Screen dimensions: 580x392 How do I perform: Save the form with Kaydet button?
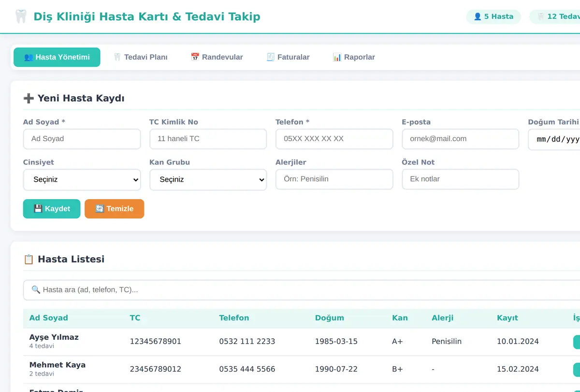[52, 209]
